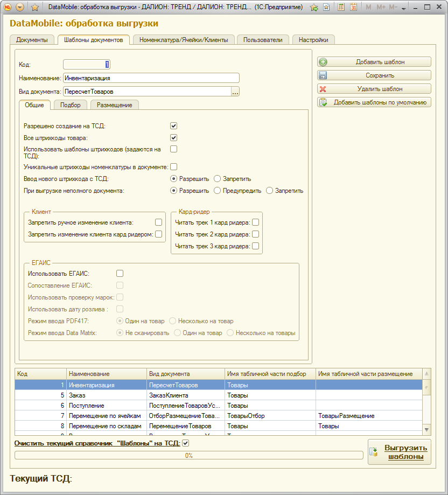Click Добавить шаблоны по умолчанию button

374,102
